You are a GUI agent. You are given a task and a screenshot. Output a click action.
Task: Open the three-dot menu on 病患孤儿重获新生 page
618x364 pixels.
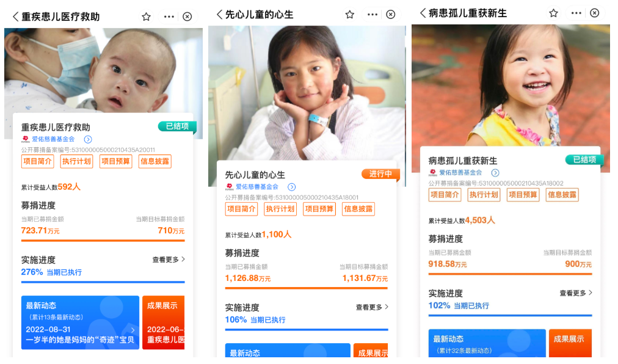click(x=576, y=13)
